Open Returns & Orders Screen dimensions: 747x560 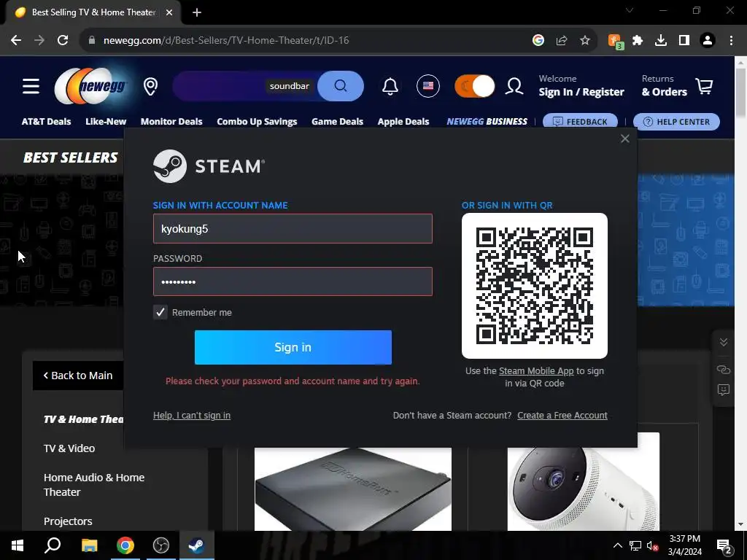point(664,86)
